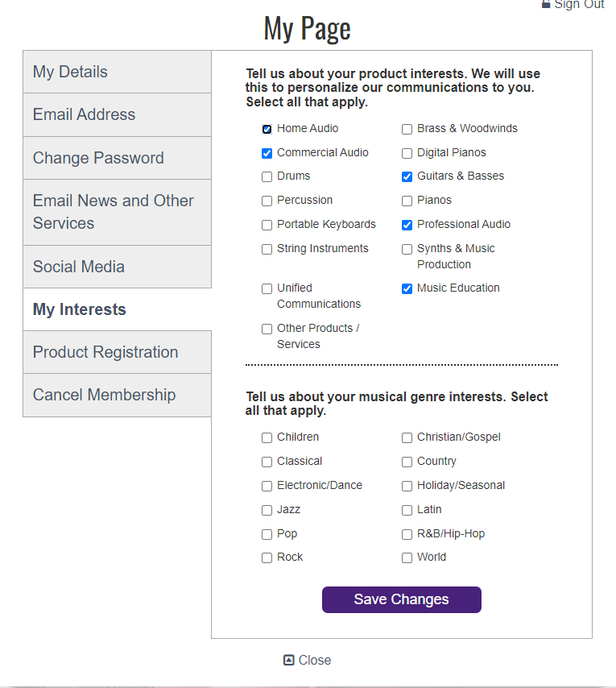
Task: Uncheck Guitars & Basses checkbox
Action: [x=407, y=176]
